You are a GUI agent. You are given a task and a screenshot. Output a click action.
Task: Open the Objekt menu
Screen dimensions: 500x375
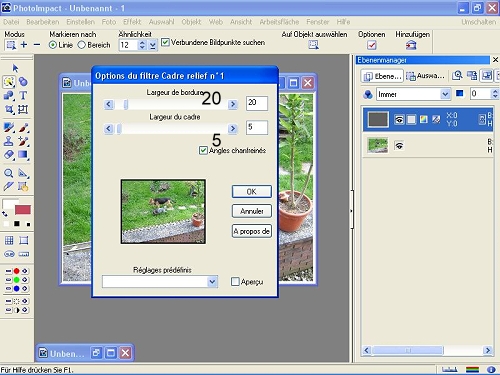tap(191, 22)
